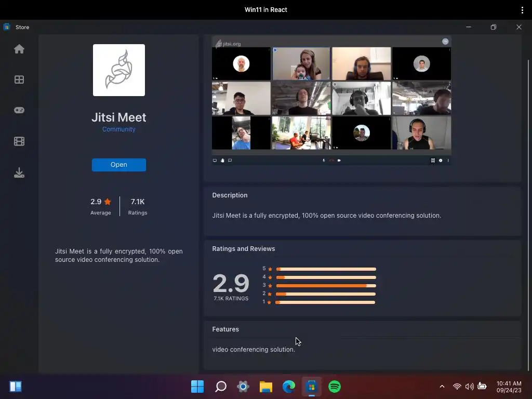
Task: Click the 1 star rating bar
Action: [x=325, y=302]
